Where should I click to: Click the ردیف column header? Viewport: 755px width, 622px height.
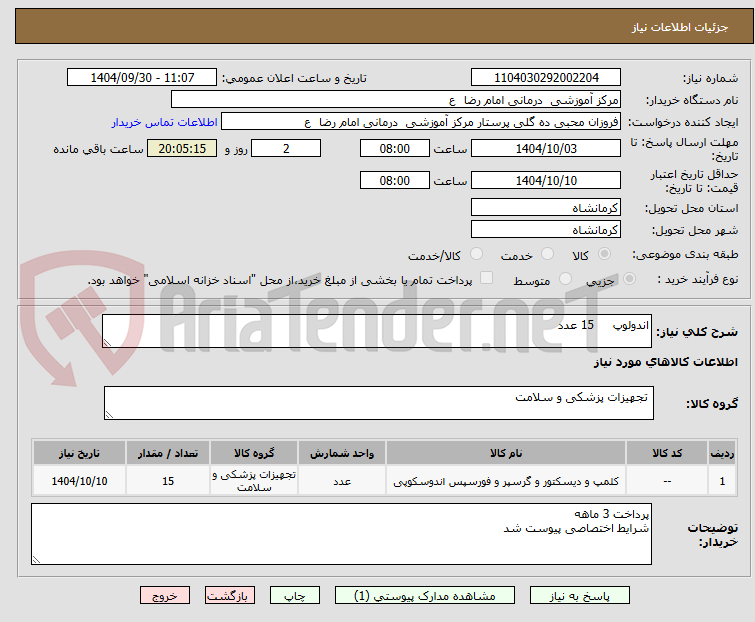pos(722,453)
